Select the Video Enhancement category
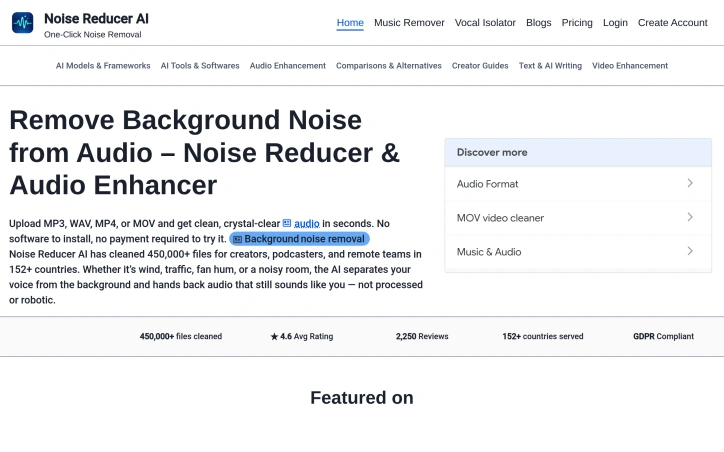 coord(630,66)
